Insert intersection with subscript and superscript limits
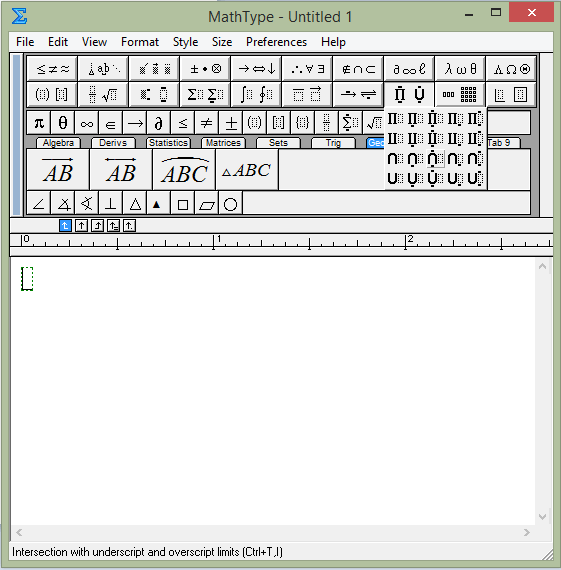 (475, 158)
